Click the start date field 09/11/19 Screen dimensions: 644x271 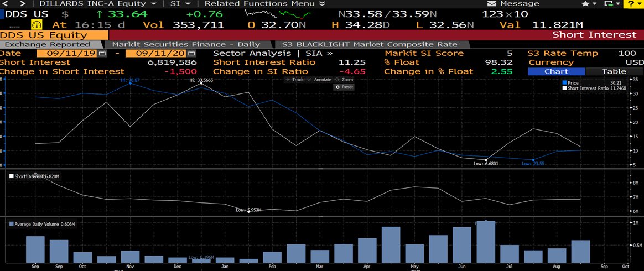click(x=67, y=54)
